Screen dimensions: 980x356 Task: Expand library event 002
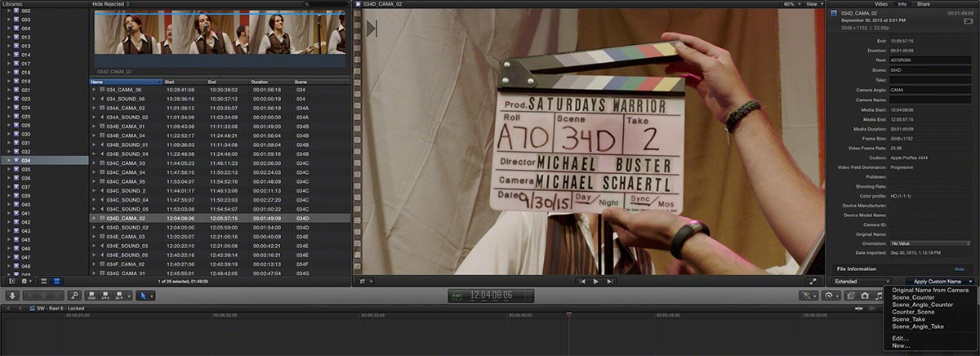pyautogui.click(x=10, y=11)
